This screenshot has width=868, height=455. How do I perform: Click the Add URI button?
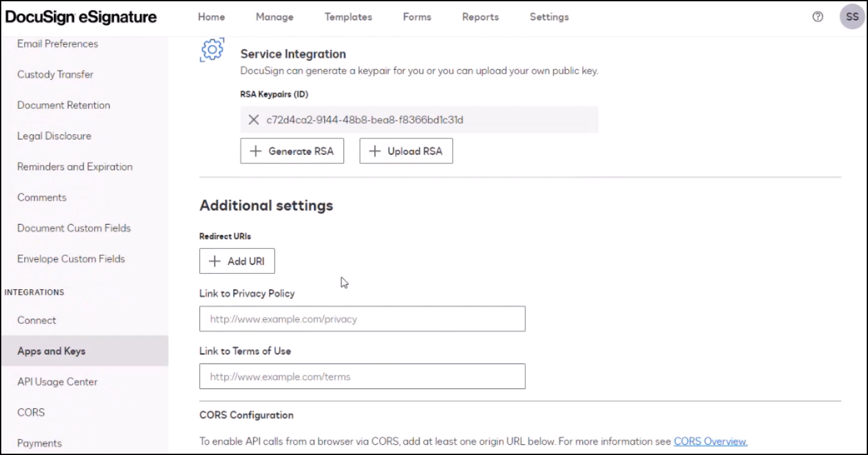[x=237, y=261]
